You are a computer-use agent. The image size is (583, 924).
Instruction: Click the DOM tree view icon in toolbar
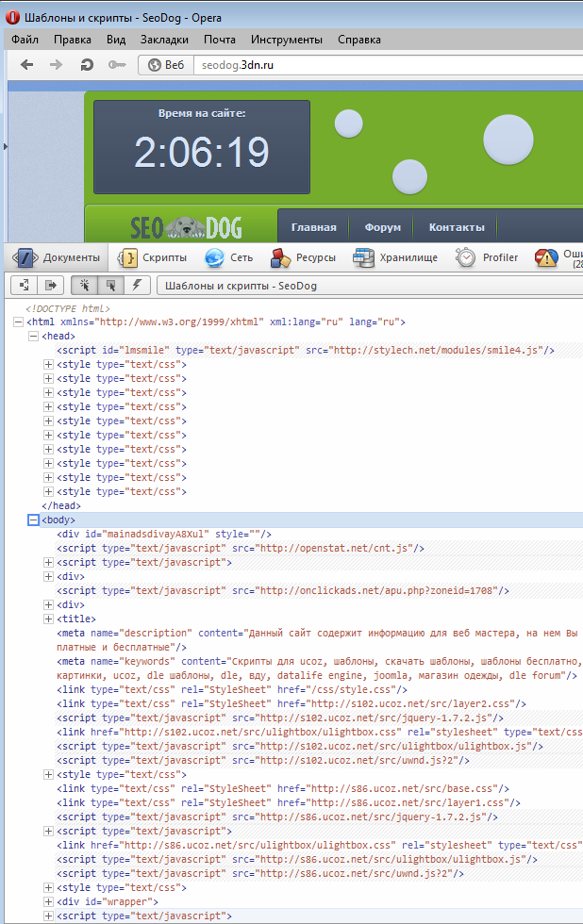tap(24, 284)
